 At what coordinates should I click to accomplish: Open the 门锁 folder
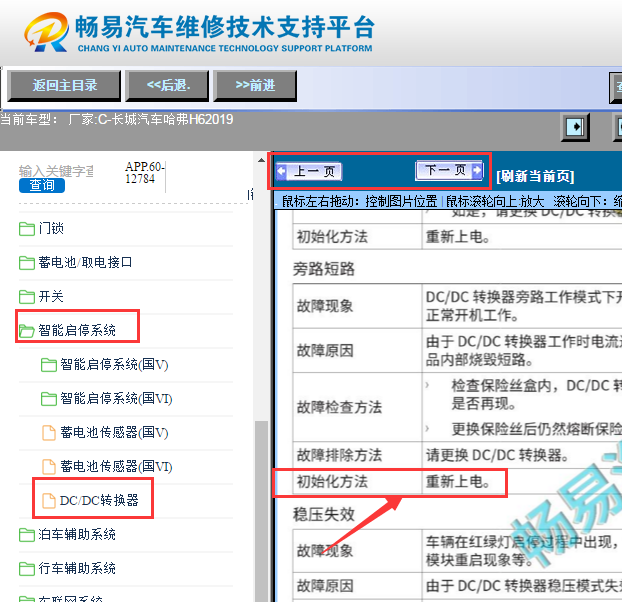pyautogui.click(x=51, y=228)
